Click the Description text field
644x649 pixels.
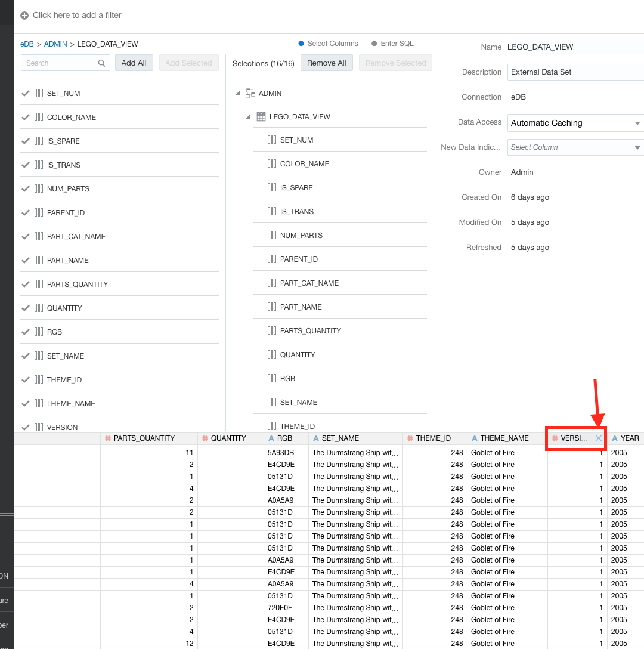(575, 72)
